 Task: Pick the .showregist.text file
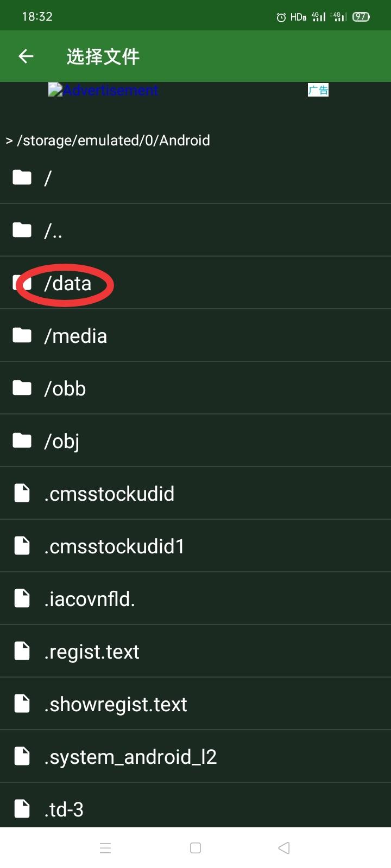pyautogui.click(x=195, y=704)
